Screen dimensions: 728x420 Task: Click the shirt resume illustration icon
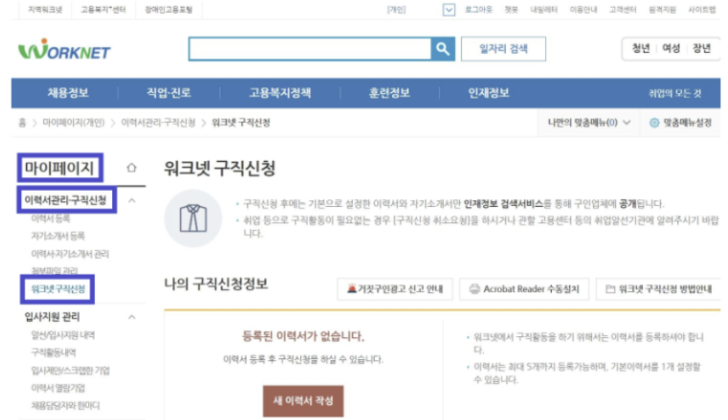click(x=193, y=218)
